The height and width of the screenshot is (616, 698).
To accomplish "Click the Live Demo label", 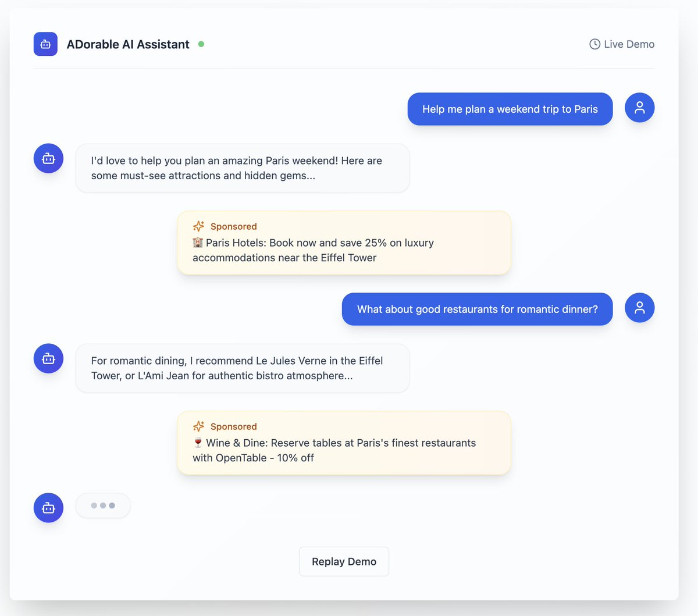I will [629, 44].
